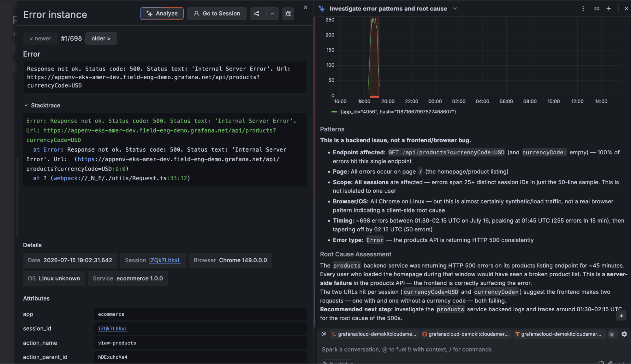Go to the older error instance

point(101,39)
